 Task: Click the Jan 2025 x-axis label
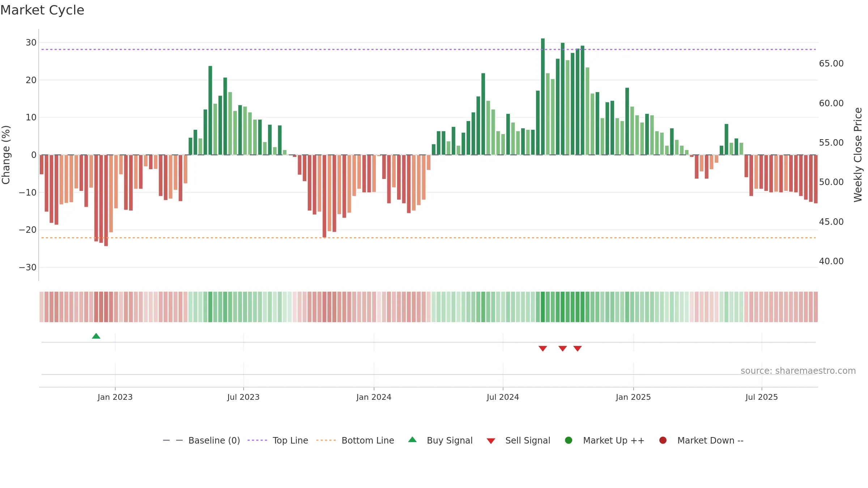click(633, 397)
